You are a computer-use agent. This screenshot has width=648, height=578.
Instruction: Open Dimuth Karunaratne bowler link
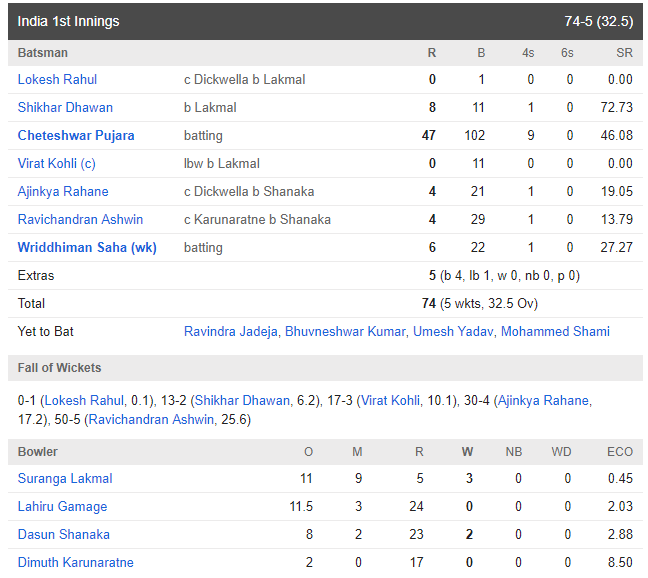[75, 562]
